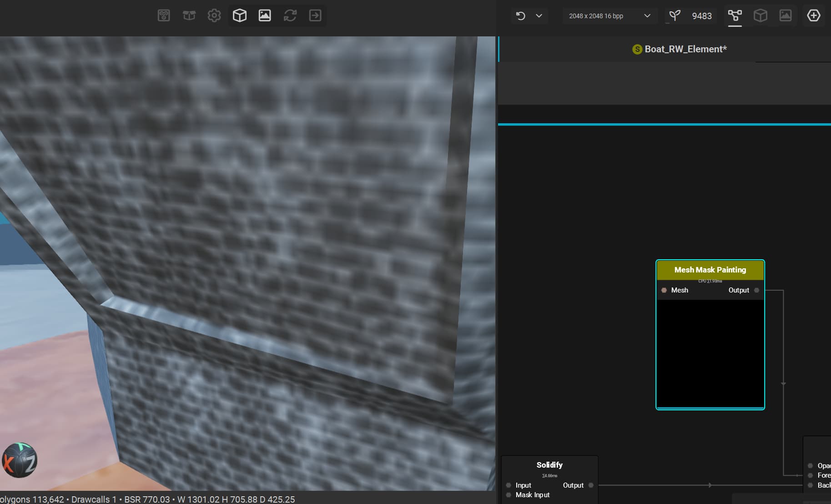
Task: Switch viewport to 2D image view
Action: tap(265, 15)
